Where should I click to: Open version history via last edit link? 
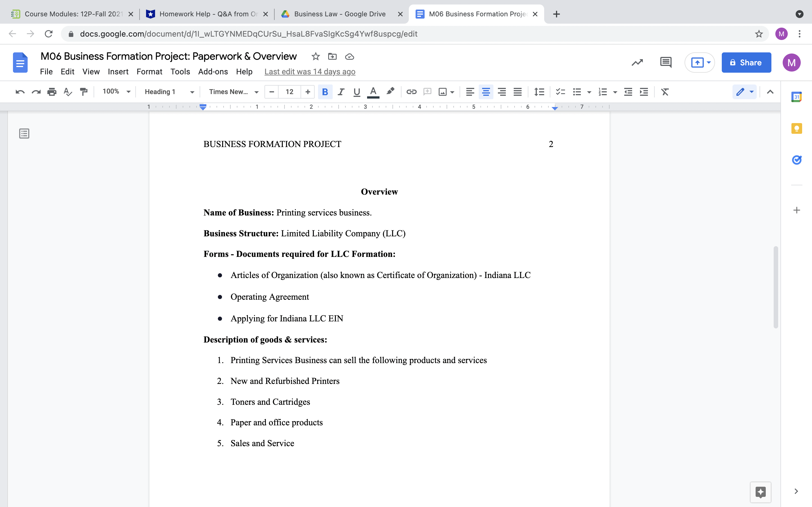click(309, 72)
